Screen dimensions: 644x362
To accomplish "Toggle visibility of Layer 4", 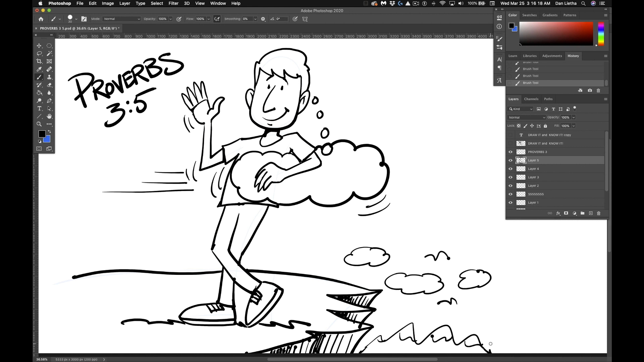I will (x=511, y=169).
